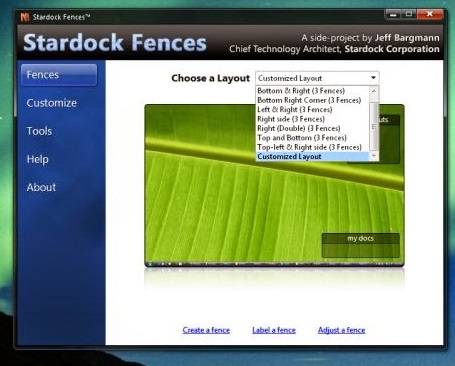
Task: Open the Help sidebar section
Action: coord(38,159)
